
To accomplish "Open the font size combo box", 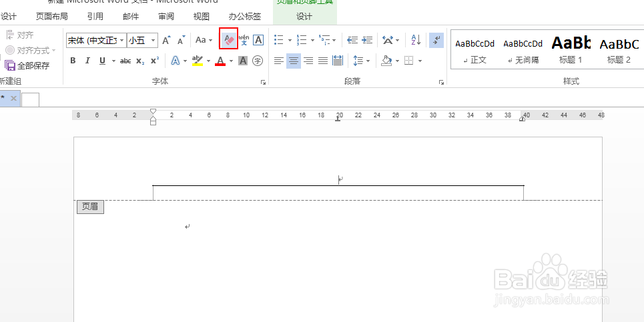I will (x=143, y=40).
